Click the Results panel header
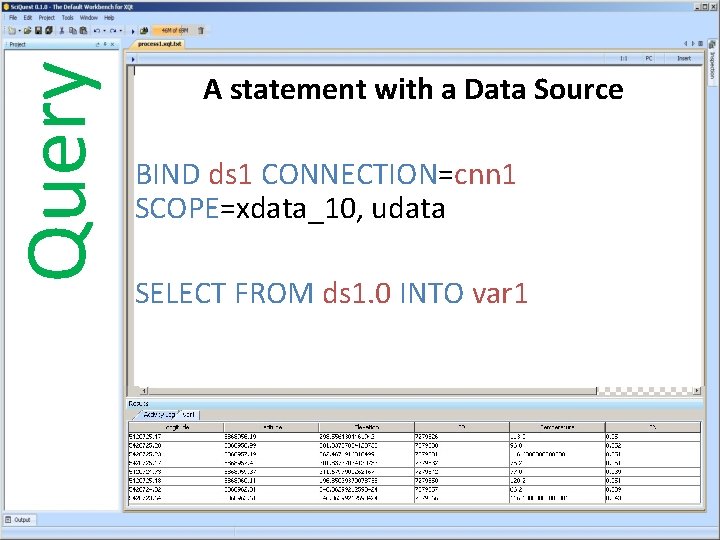Image resolution: width=720 pixels, height=540 pixels. click(415, 403)
